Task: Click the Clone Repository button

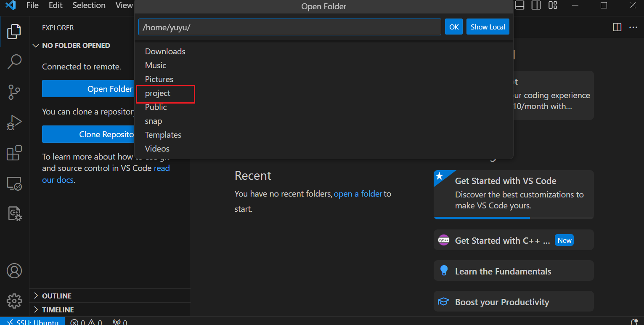Action: tap(88, 134)
